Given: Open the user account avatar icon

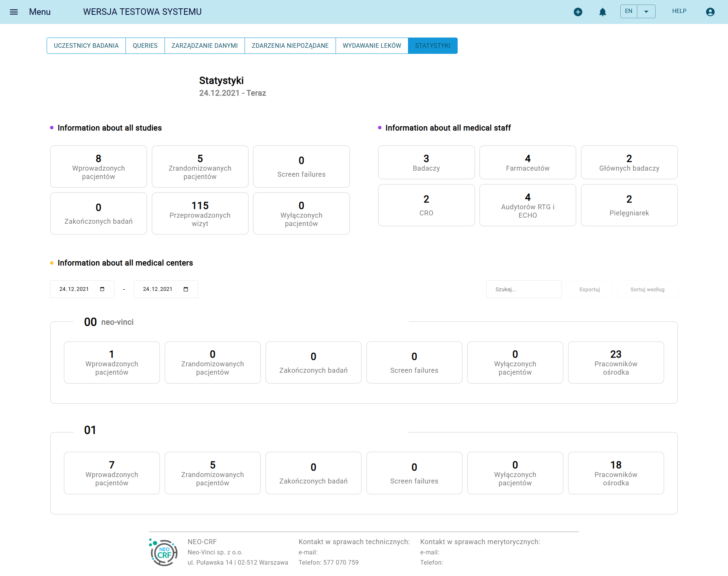Looking at the screenshot, I should point(710,12).
